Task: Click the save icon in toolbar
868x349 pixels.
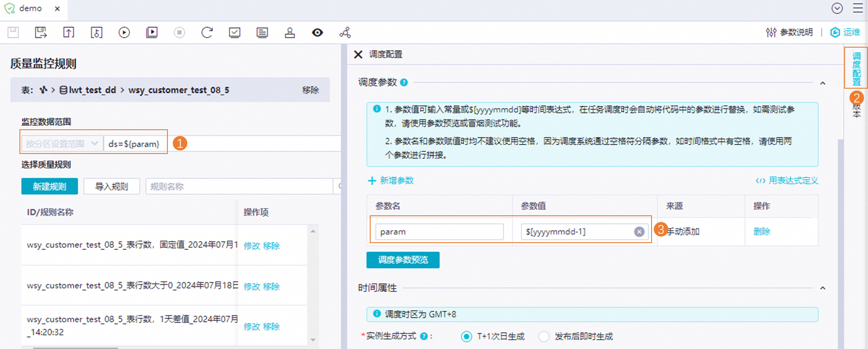Action: (13, 32)
